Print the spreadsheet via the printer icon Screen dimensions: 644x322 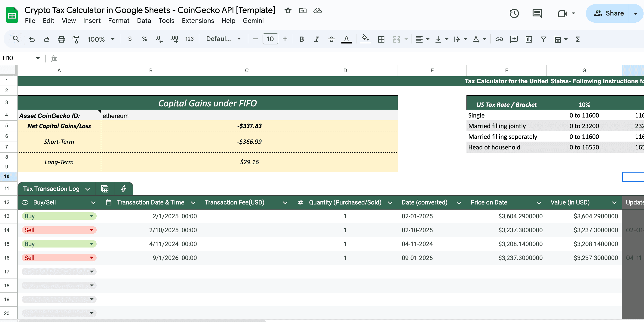click(61, 39)
